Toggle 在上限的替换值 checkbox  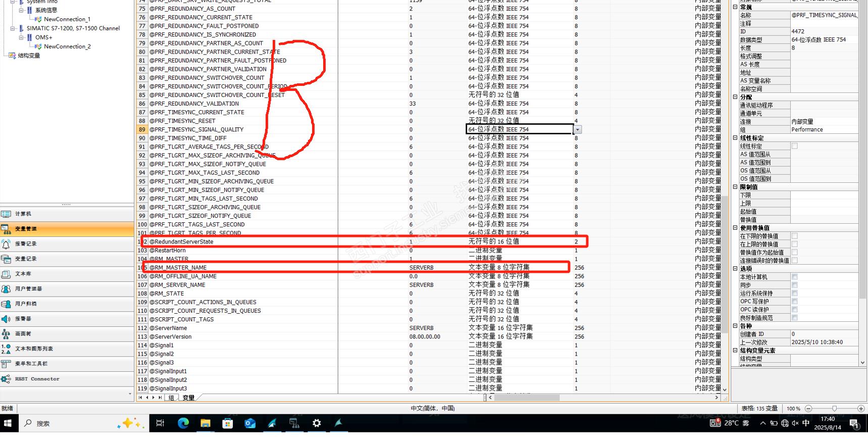(x=795, y=244)
